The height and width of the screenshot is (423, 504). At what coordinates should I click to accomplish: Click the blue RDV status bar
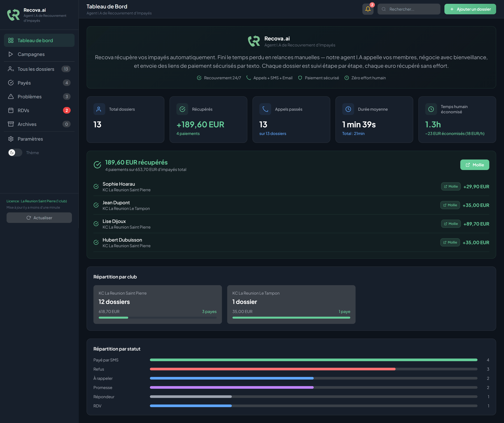point(191,406)
